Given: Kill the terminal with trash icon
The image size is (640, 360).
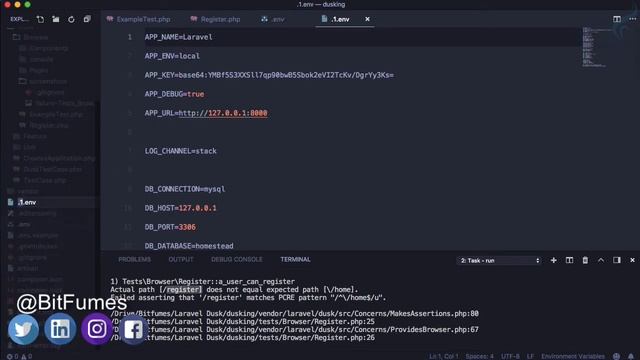Looking at the screenshot, I should [585, 260].
